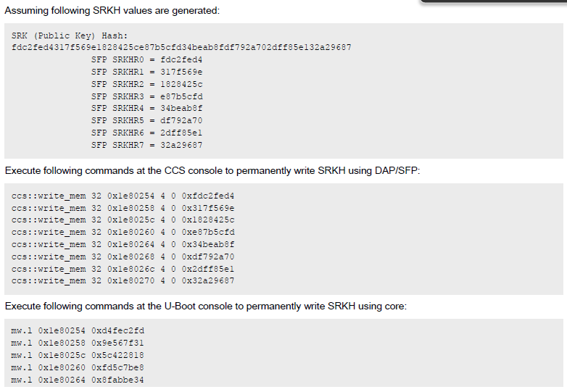Viewport: 567px width, 392px height.
Task: Click the CCS console DAP/SFP instruction sentence
Action: [212, 170]
